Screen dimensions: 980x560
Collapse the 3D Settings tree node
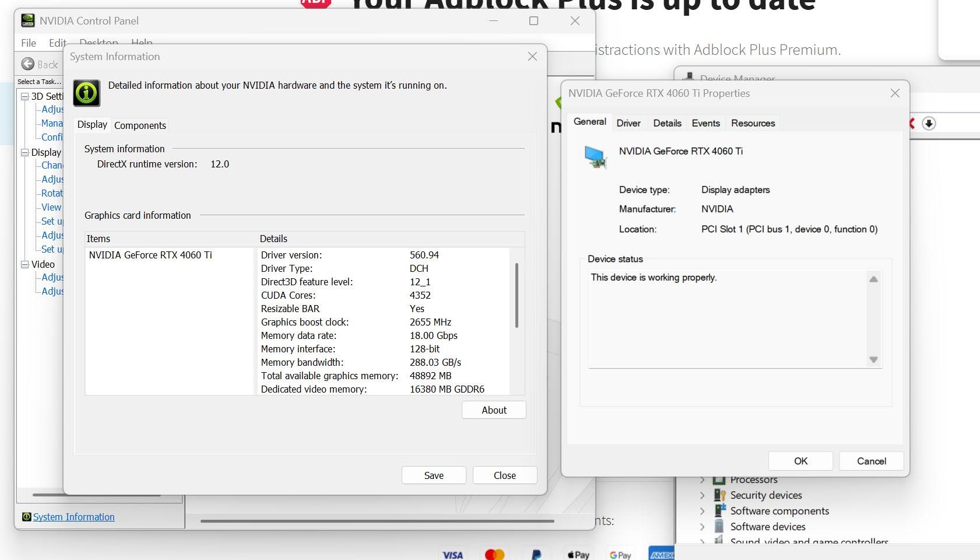tap(25, 96)
